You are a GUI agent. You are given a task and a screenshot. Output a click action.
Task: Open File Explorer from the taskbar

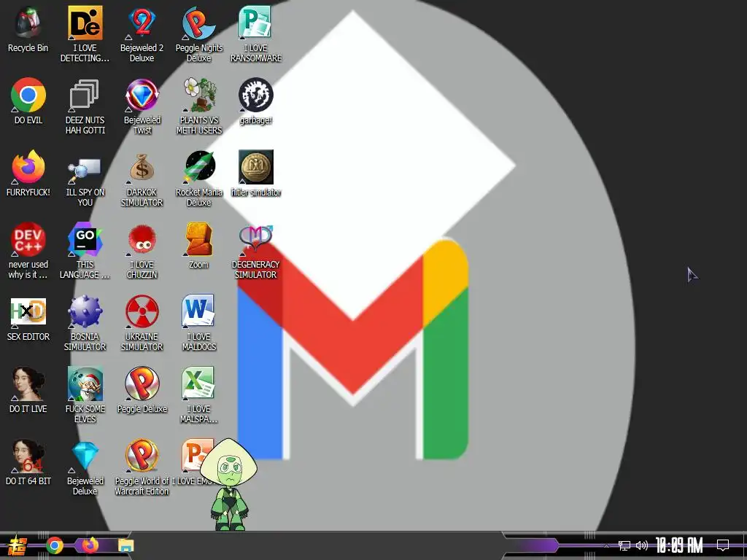coord(125,545)
